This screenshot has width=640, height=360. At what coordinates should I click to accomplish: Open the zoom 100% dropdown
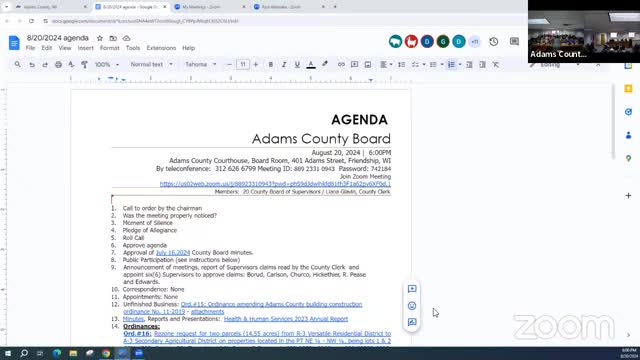point(107,64)
